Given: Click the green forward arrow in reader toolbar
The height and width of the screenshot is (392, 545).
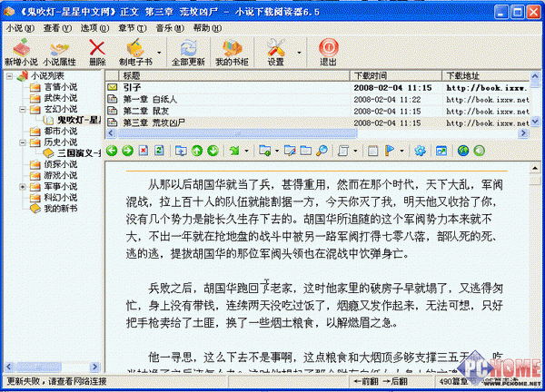Looking at the screenshot, I should point(128,150).
